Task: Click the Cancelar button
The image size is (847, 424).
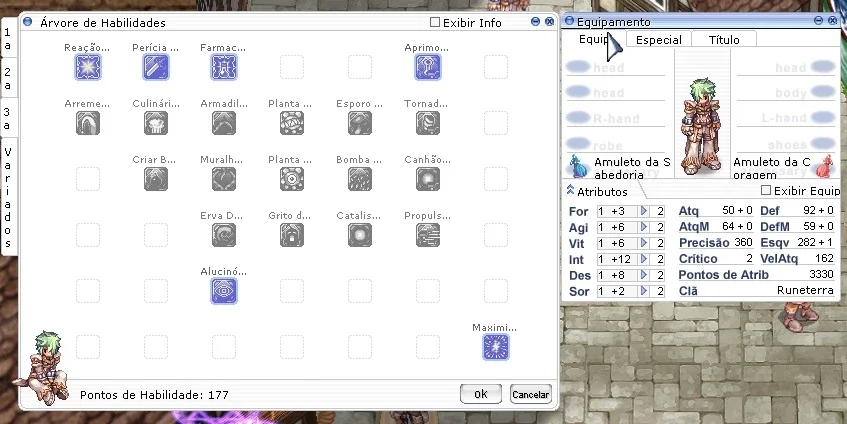Action: (530, 394)
